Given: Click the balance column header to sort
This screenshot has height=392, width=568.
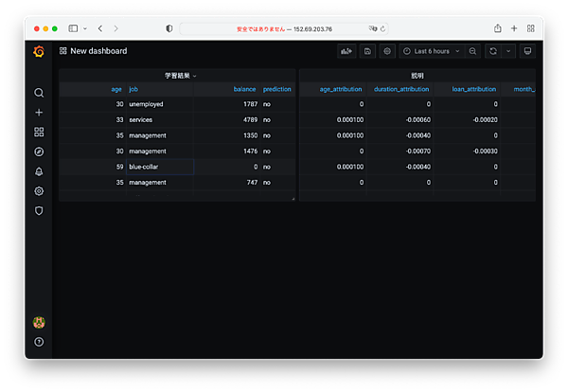Looking at the screenshot, I should (245, 89).
